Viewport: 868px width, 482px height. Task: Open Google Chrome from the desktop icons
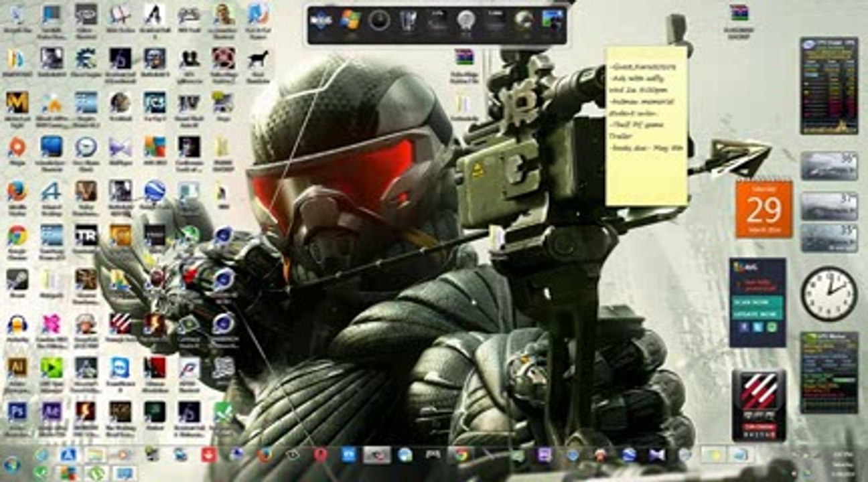tap(17, 235)
